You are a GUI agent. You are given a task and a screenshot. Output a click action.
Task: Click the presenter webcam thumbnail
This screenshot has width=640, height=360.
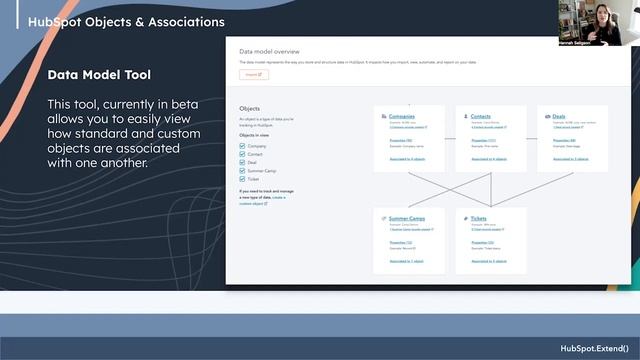point(599,22)
